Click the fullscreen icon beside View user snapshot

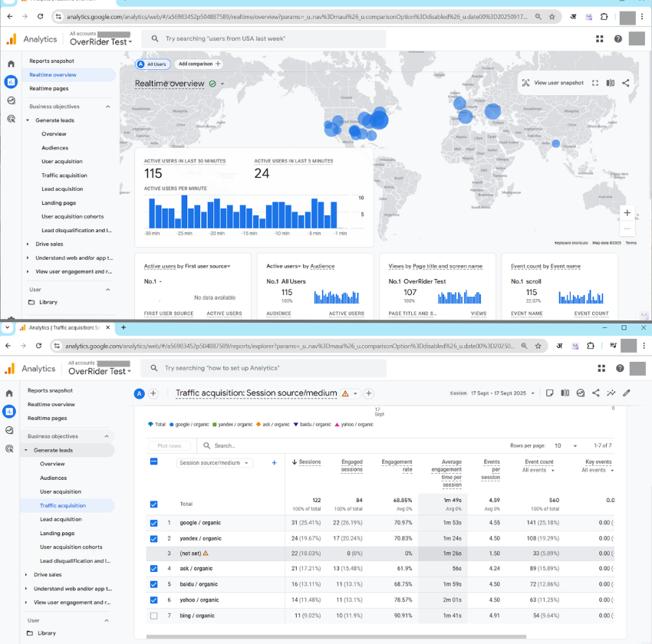[x=595, y=83]
